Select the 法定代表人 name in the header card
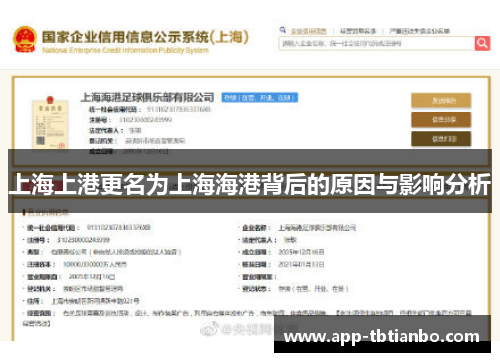Image resolution: width=500 pixels, height=362 pixels. [135, 130]
